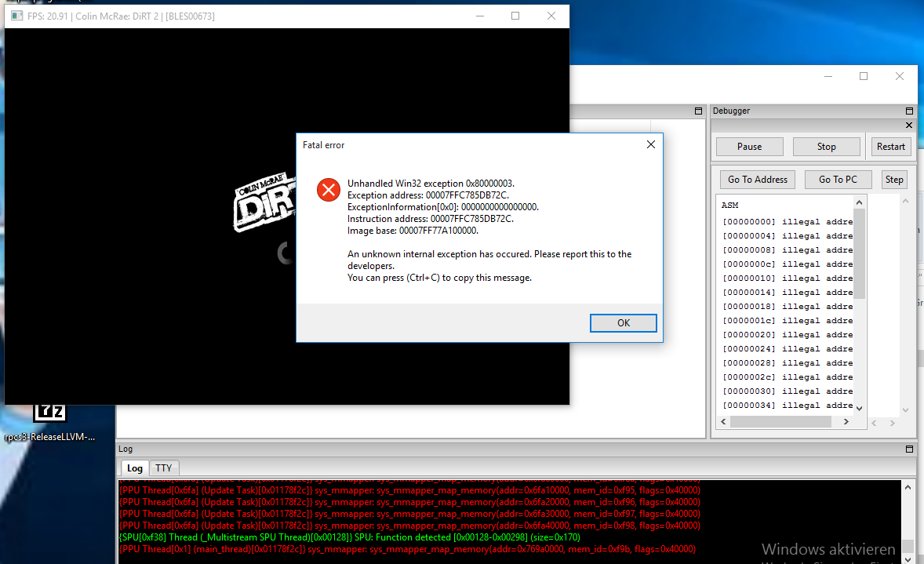The width and height of the screenshot is (924, 564).
Task: Click the 'You can press (Ctrl+C)' message line
Action: point(439,278)
